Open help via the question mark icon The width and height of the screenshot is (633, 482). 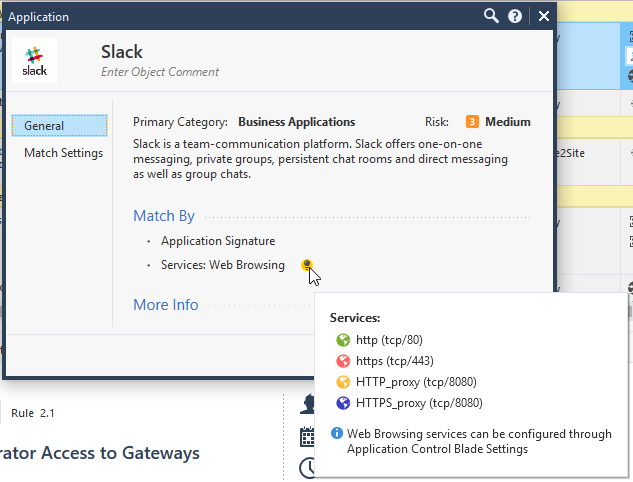pyautogui.click(x=515, y=16)
